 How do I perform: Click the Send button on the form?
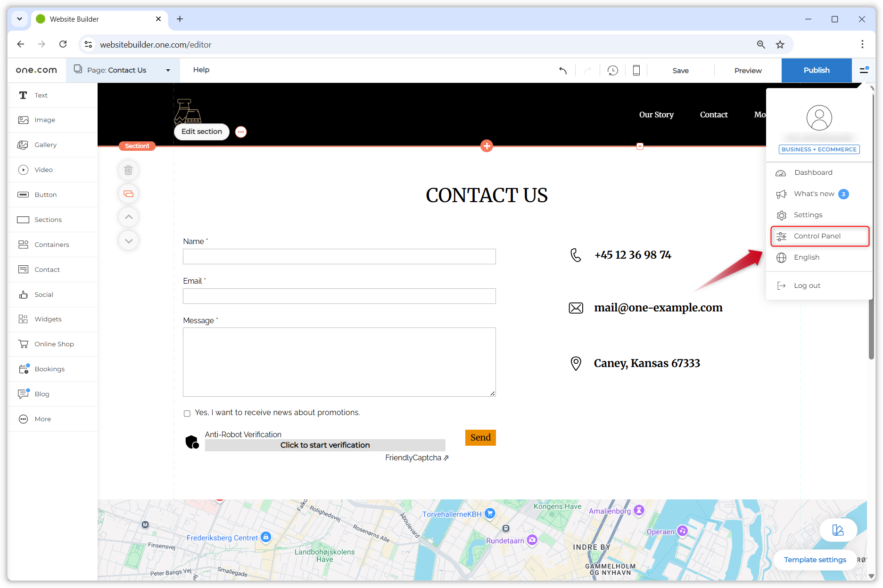(x=480, y=437)
